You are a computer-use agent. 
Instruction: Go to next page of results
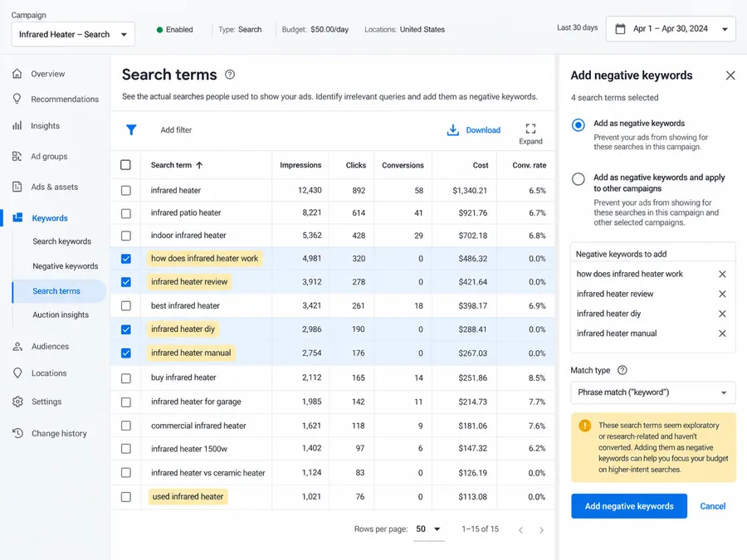tap(541, 530)
